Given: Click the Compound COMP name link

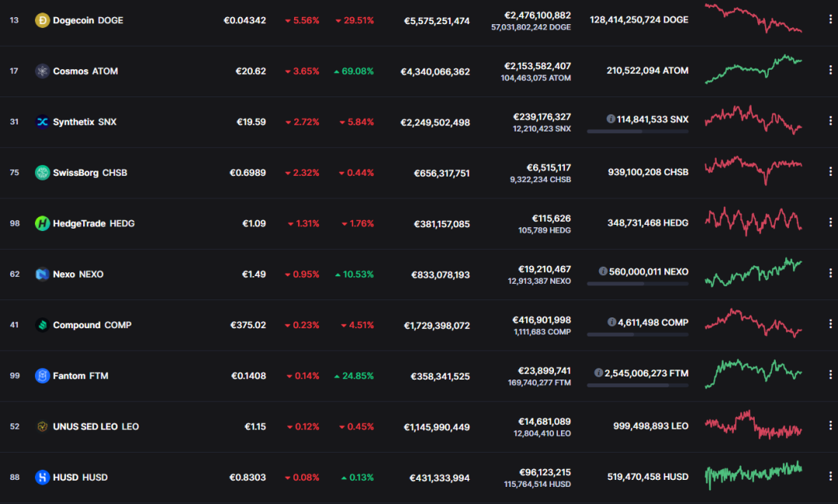Looking at the screenshot, I should coord(92,325).
